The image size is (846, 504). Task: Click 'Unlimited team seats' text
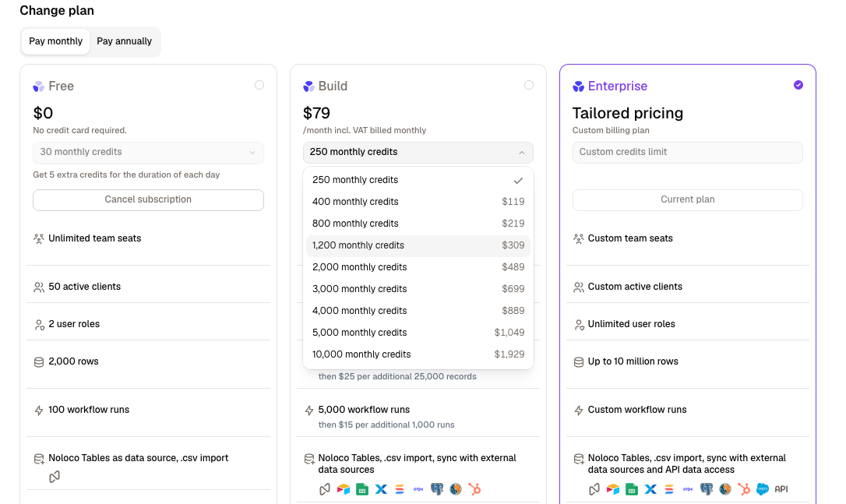tap(95, 238)
